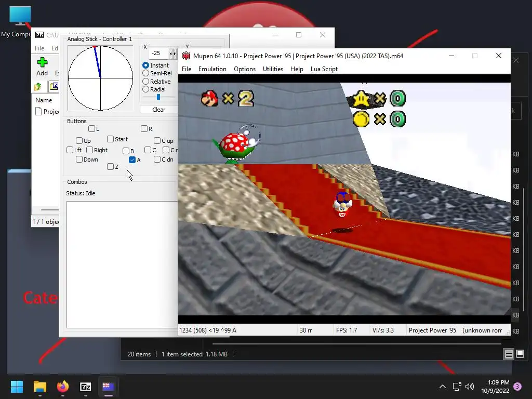This screenshot has width=532, height=399.
Task: Switch to Mupen64 on the taskbar
Action: (108, 387)
